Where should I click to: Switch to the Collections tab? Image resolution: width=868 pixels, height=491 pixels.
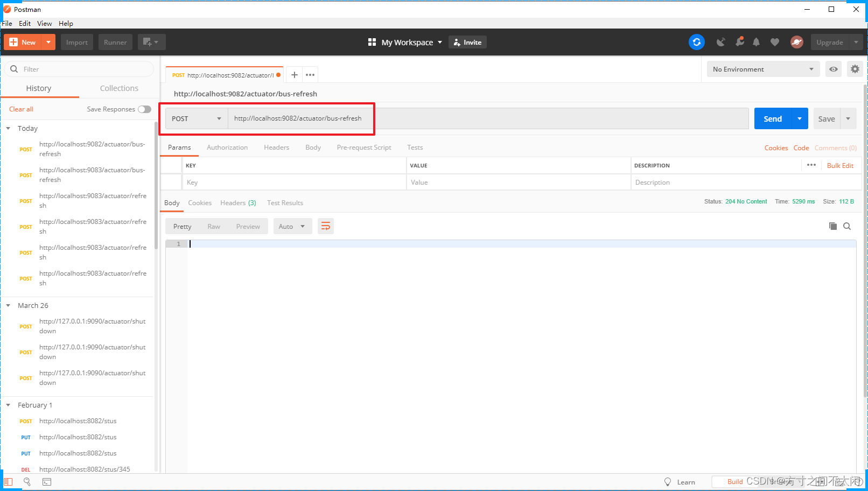119,88
